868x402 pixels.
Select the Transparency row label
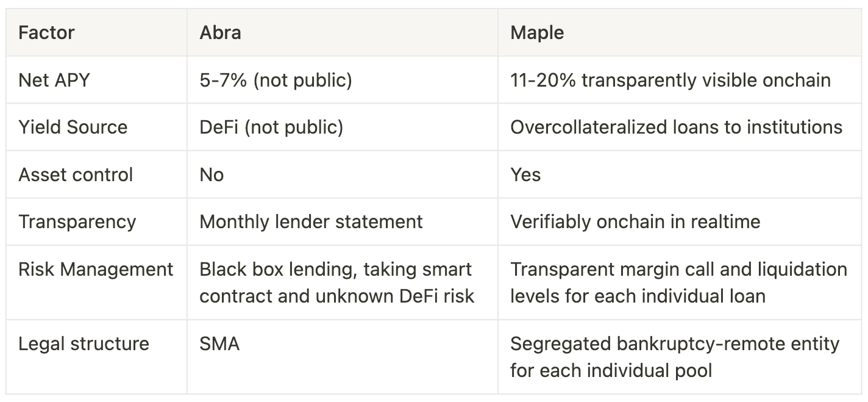96,221
